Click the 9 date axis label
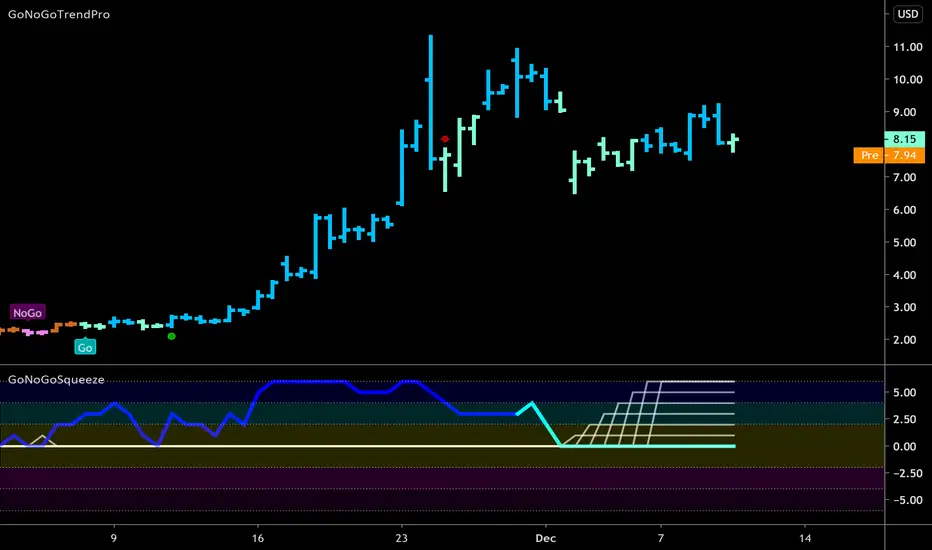The image size is (932, 550). 114,538
